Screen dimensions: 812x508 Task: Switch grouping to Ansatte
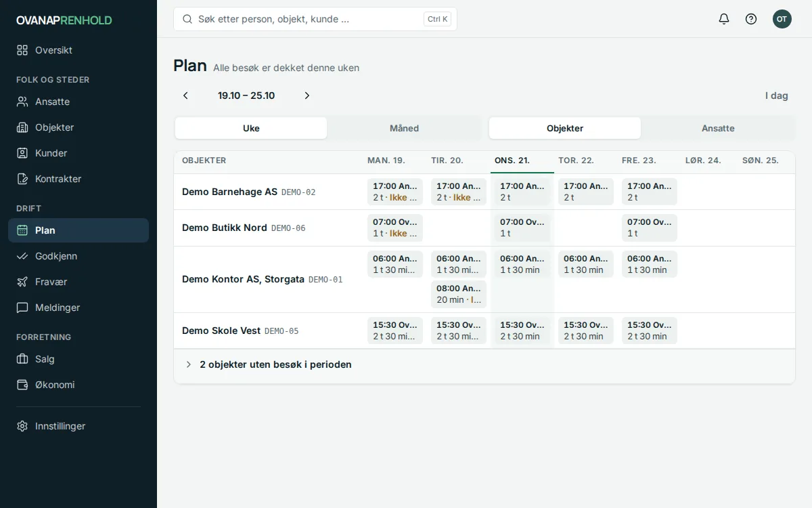click(718, 128)
